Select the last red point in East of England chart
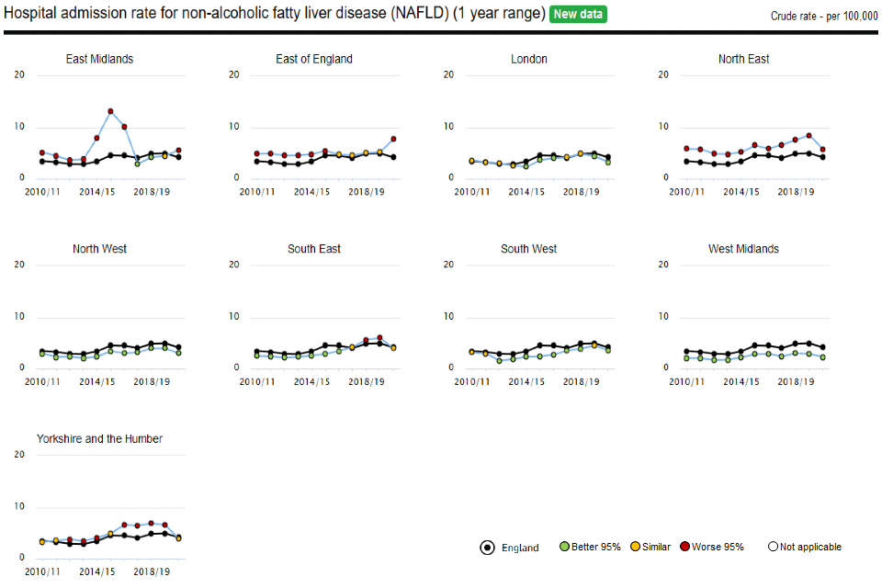882x588 pixels. (x=393, y=140)
